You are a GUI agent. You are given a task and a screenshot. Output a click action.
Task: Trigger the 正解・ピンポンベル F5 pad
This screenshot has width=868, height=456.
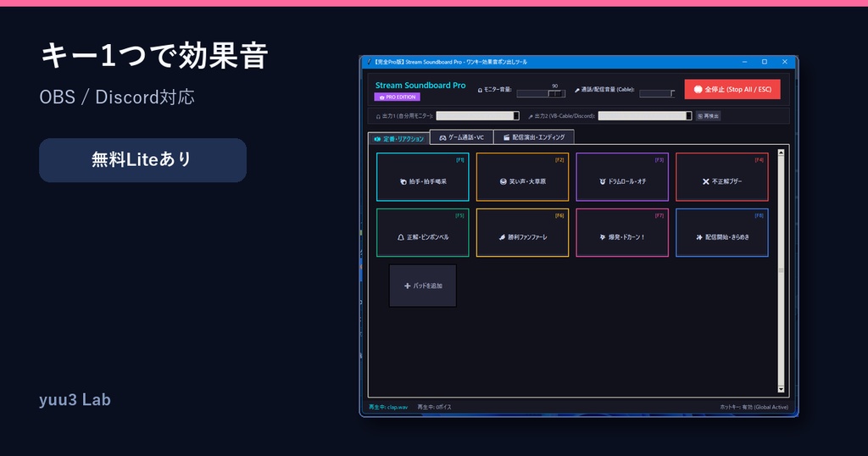coord(422,232)
